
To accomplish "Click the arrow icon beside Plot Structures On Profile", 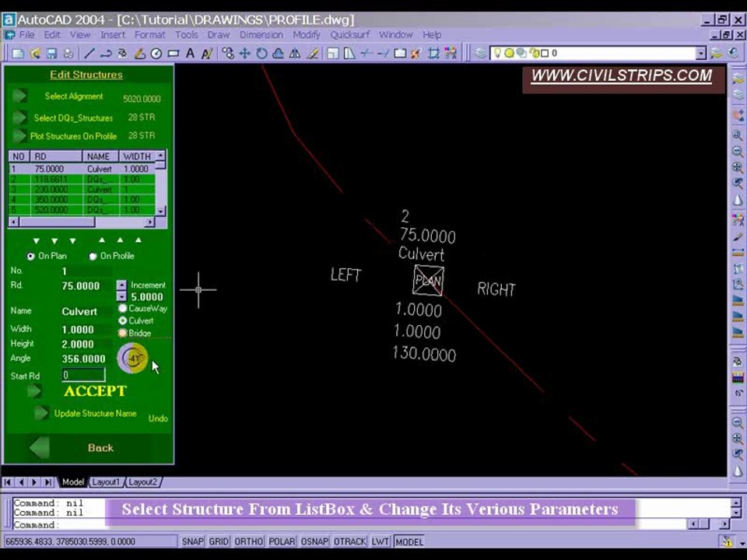I will click(x=19, y=135).
